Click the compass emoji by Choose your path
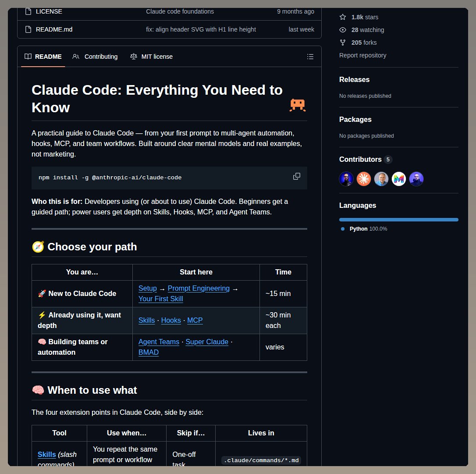 coord(38,247)
